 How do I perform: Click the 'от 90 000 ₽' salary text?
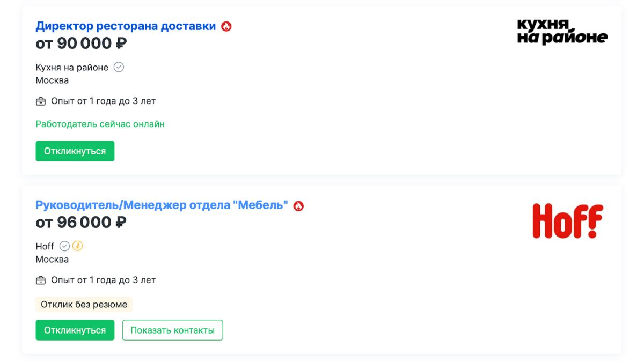(x=80, y=43)
